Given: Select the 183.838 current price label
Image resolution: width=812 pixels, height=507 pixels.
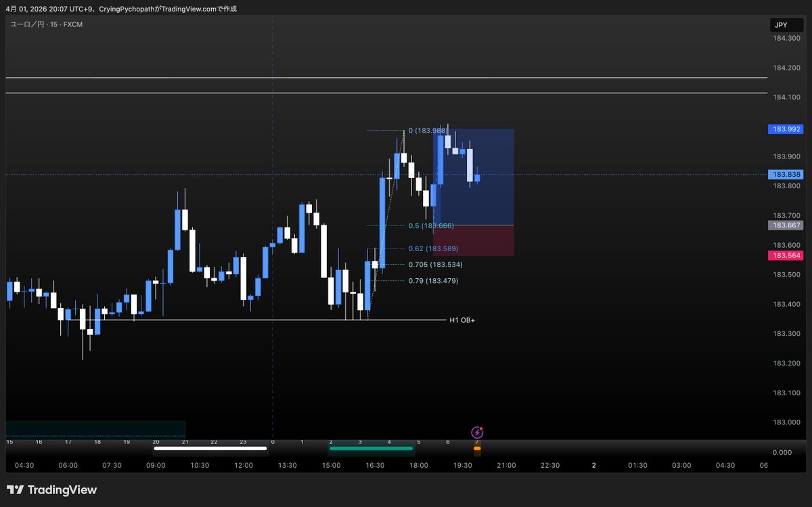Looking at the screenshot, I should pyautogui.click(x=787, y=175).
